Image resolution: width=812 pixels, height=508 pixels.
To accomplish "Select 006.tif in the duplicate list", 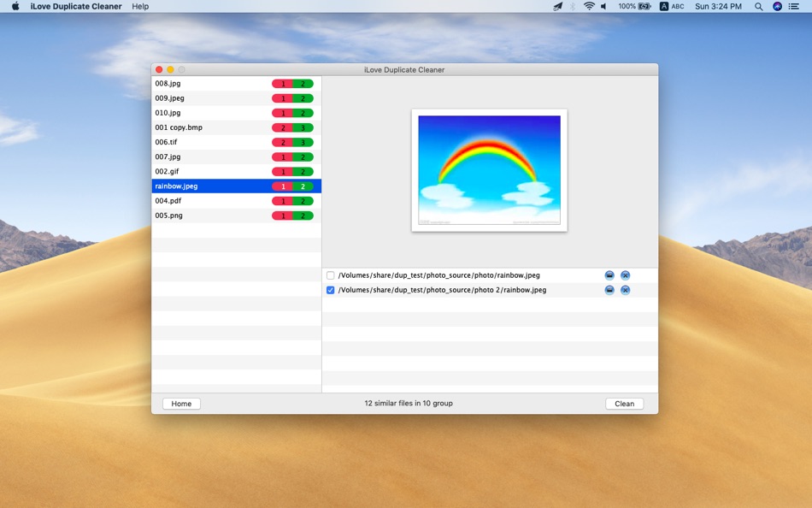I will 237,142.
